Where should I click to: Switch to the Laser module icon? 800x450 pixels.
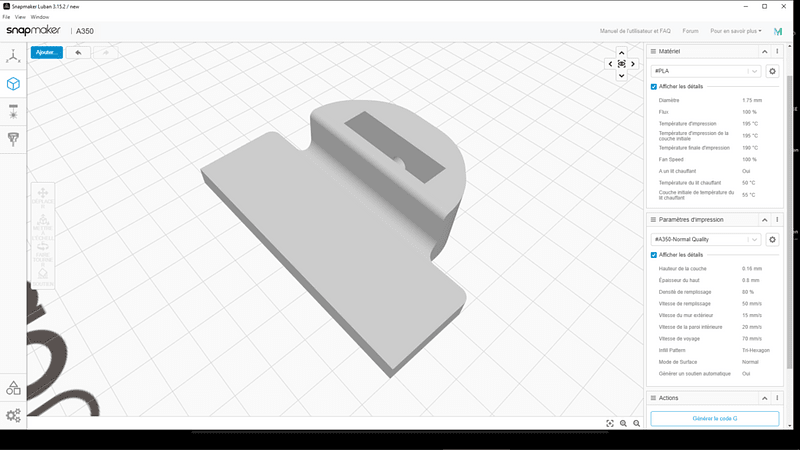point(13,111)
